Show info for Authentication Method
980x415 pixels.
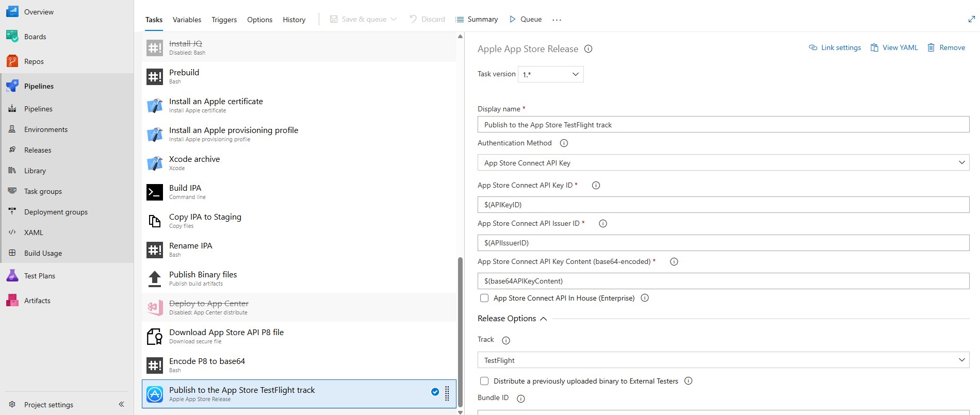(564, 143)
